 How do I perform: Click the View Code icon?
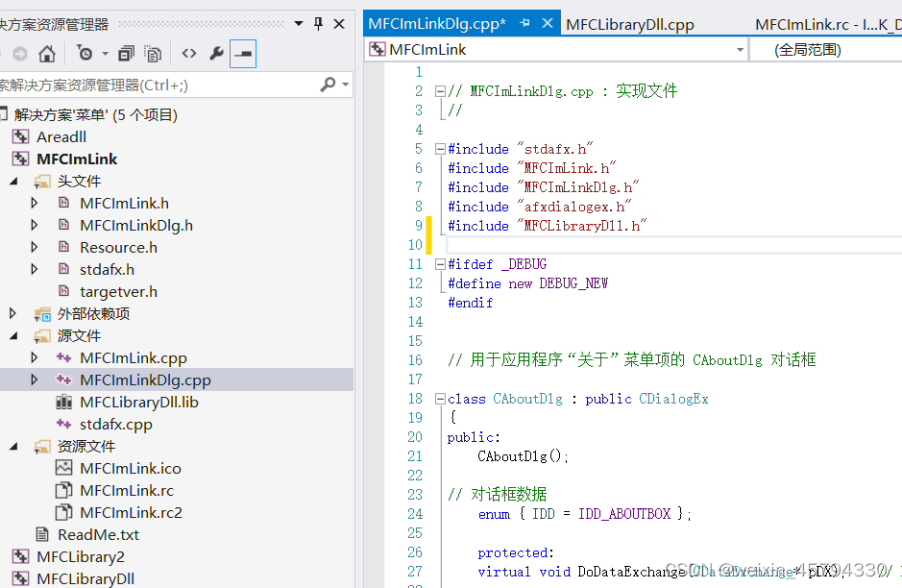[189, 54]
